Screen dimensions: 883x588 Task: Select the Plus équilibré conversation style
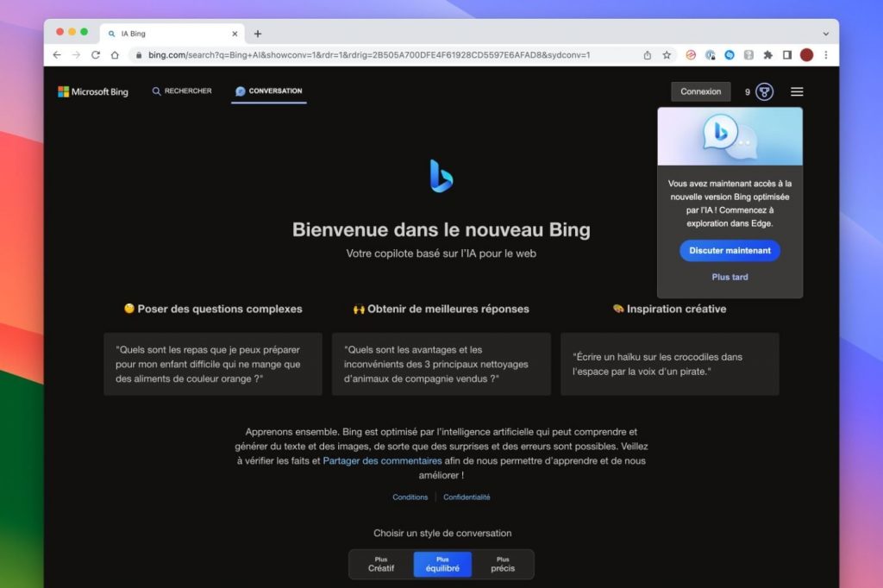point(442,564)
